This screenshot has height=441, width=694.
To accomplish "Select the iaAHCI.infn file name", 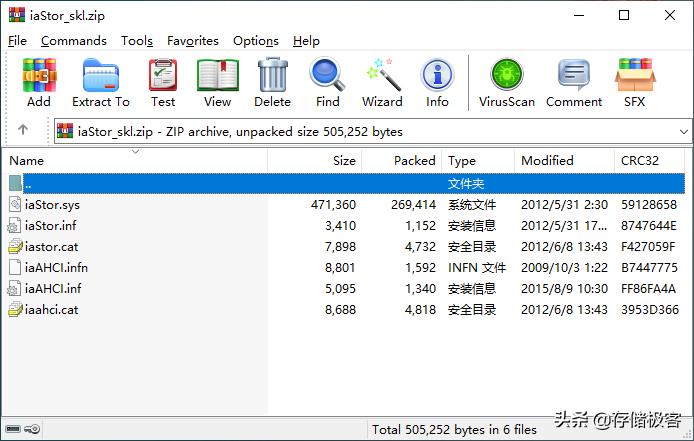I will (56, 267).
